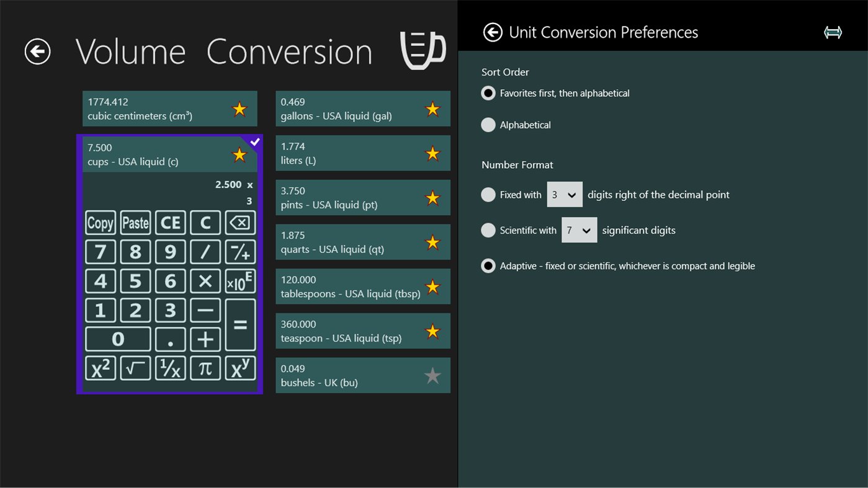The height and width of the screenshot is (488, 868).
Task: Click the equals button on the calculator
Action: pos(240,325)
